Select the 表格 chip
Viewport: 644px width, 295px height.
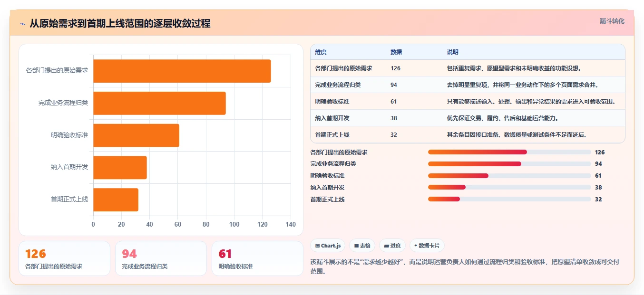[x=362, y=246]
